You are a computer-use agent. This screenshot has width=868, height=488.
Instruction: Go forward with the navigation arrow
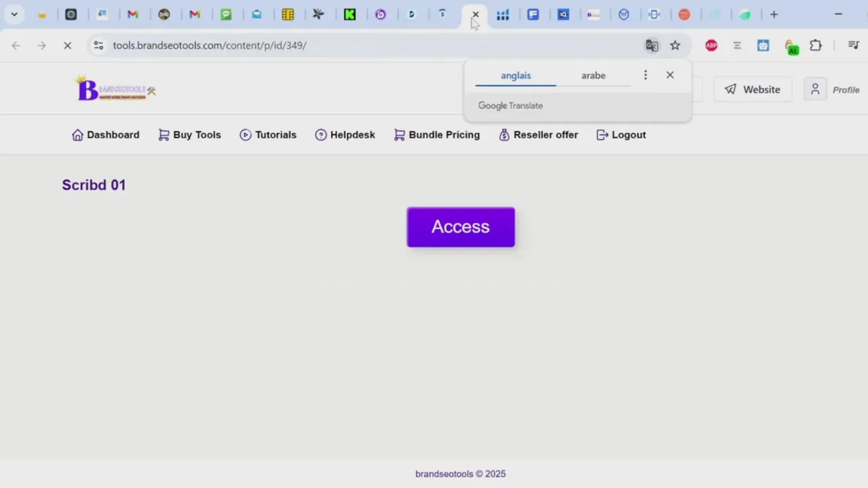(x=41, y=45)
